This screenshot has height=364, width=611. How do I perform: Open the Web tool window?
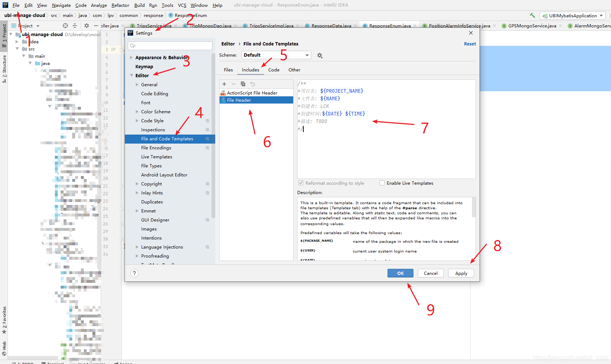coord(4,348)
